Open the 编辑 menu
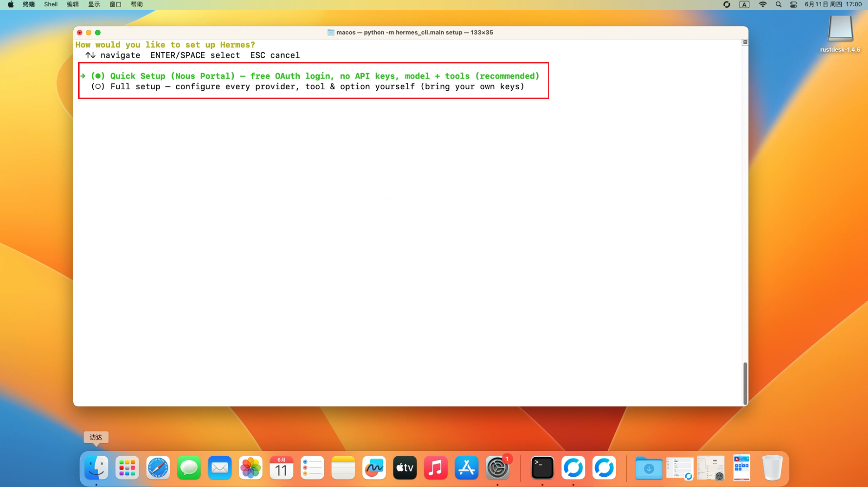The image size is (868, 487). (73, 4)
